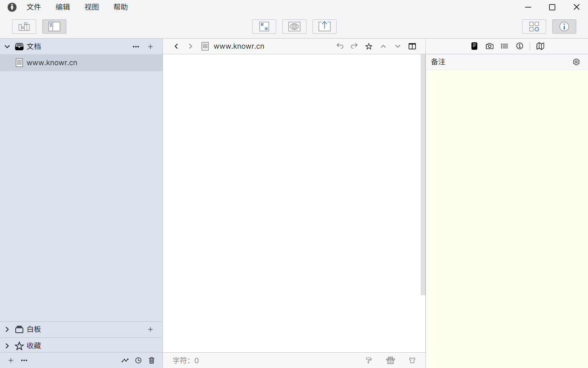Image resolution: width=588 pixels, height=368 pixels.
Task: Open the outline list tab
Action: [504, 46]
